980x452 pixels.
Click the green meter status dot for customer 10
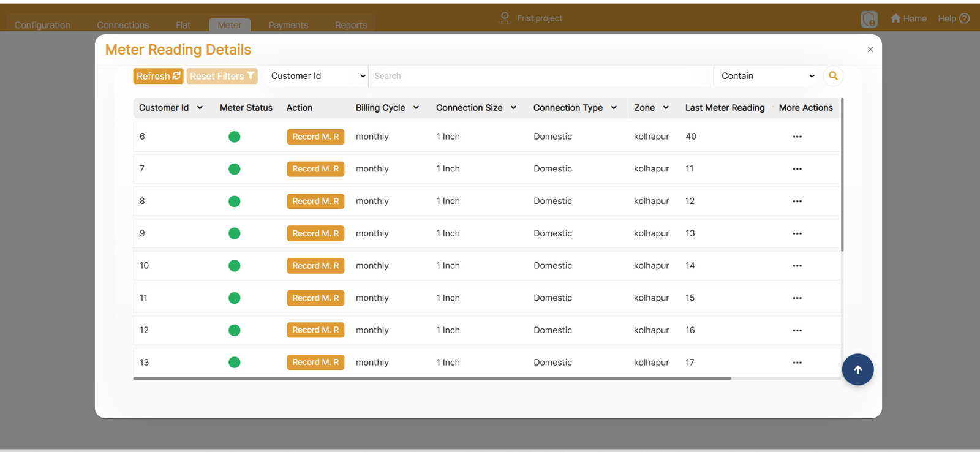point(234,266)
